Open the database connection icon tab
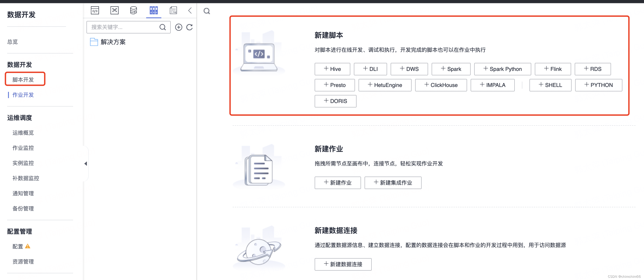 point(134,10)
